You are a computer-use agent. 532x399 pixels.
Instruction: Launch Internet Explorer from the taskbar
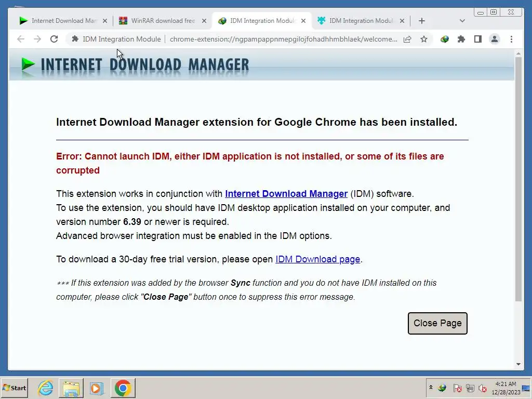click(x=46, y=388)
